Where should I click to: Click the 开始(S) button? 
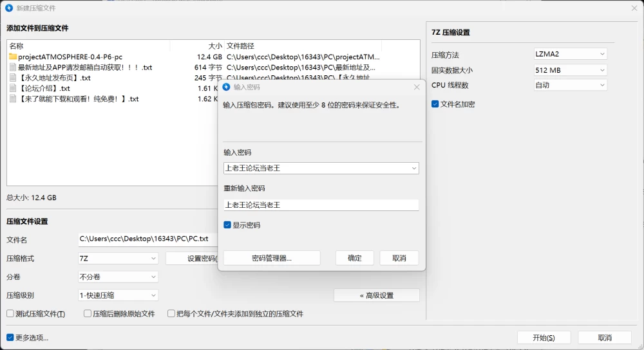tap(544, 338)
